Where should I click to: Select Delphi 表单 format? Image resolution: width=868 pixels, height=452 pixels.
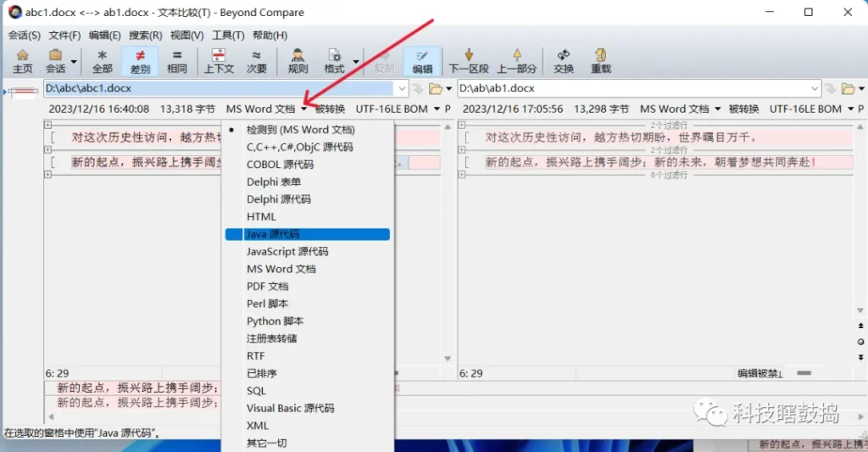pyautogui.click(x=308, y=181)
